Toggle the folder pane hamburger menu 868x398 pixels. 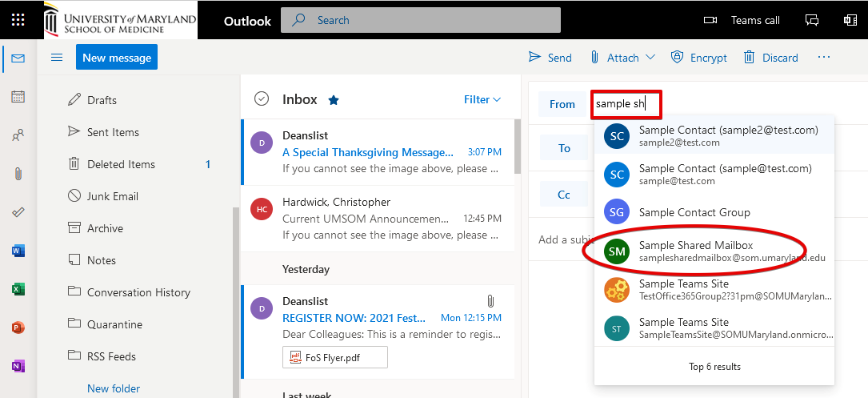tap(57, 58)
